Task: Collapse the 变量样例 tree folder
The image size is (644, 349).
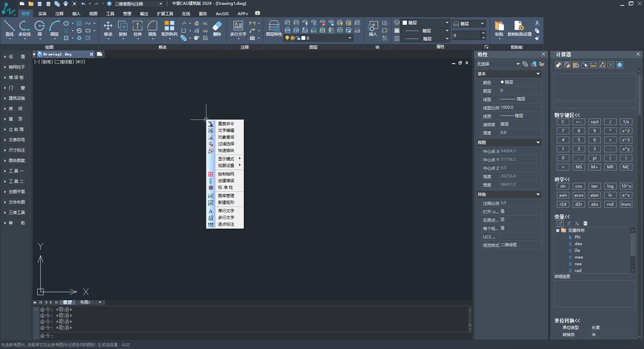Action: coord(558,230)
